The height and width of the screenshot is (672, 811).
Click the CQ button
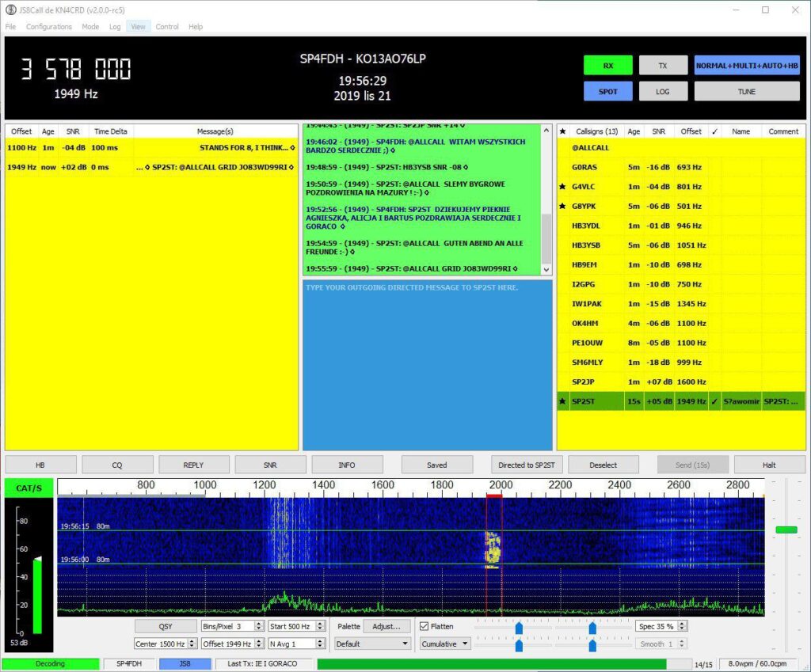tap(117, 465)
